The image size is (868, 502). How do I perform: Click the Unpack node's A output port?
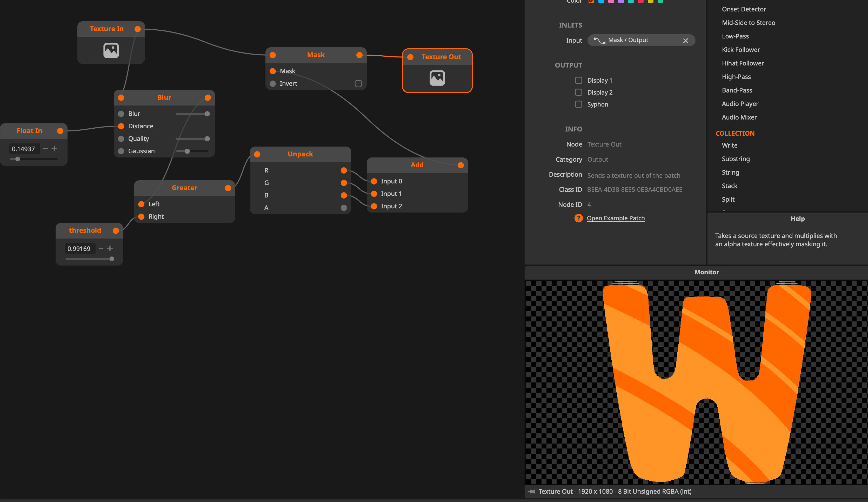click(343, 208)
